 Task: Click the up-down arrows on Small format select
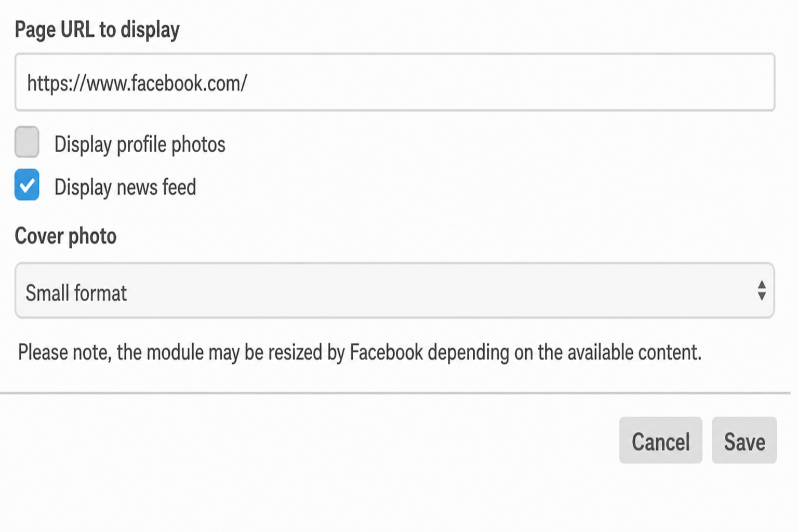762,290
